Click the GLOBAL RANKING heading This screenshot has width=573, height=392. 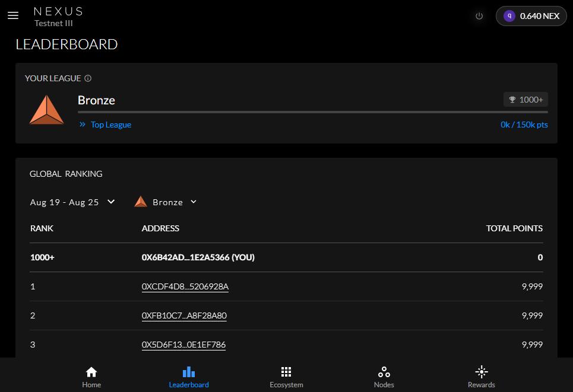pyautogui.click(x=66, y=174)
